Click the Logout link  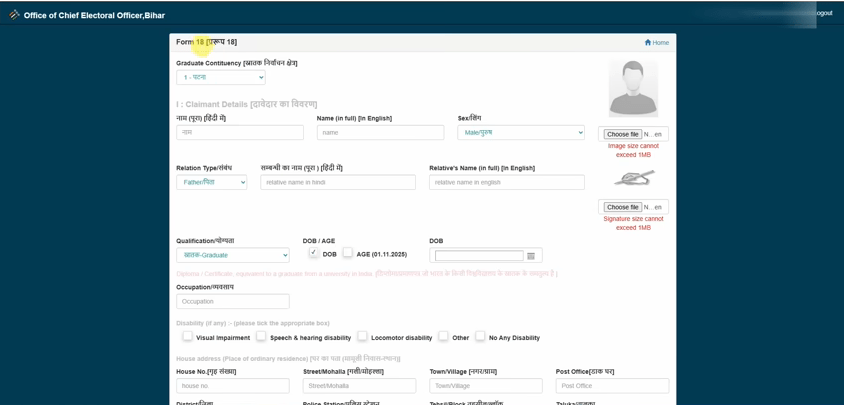tap(822, 13)
